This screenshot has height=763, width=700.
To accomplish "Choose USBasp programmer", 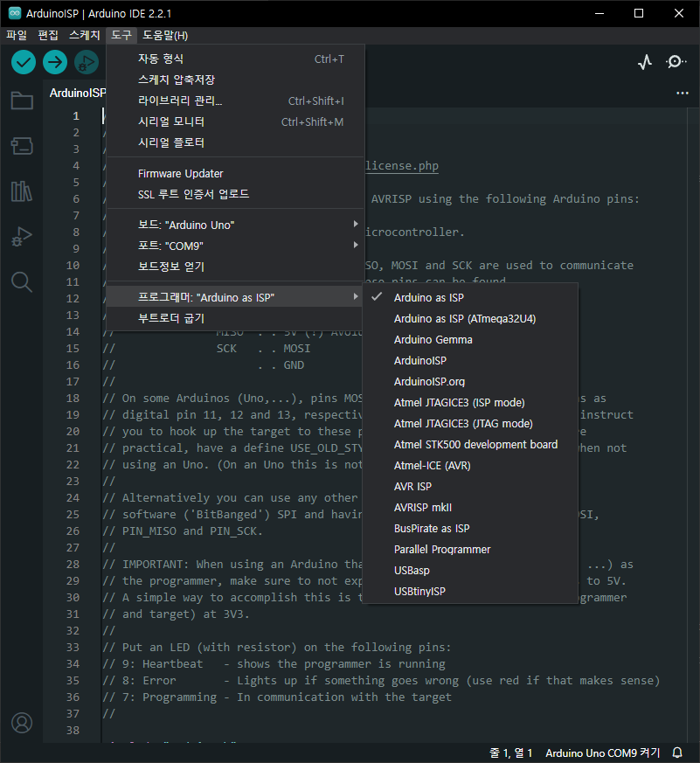I will (x=470, y=571).
